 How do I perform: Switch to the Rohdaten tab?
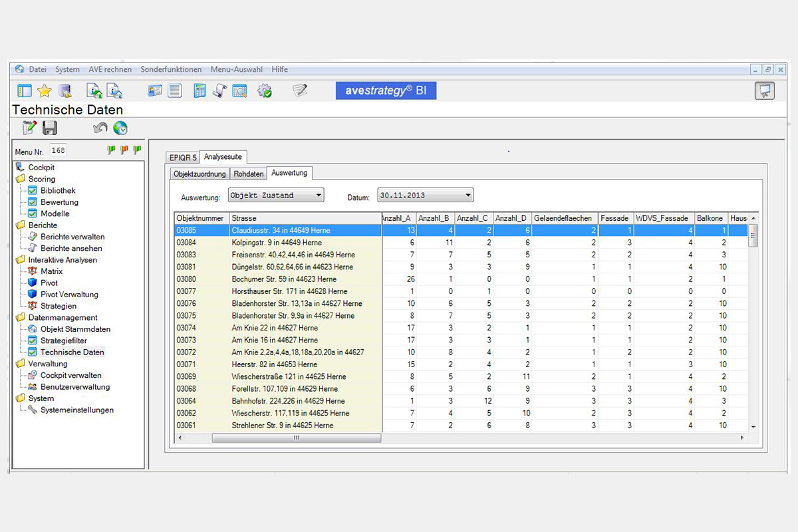(x=249, y=174)
